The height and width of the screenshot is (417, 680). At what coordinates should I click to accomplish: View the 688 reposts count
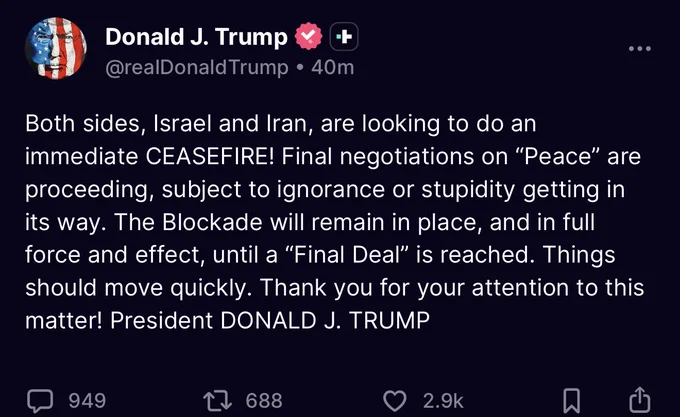coord(264,401)
